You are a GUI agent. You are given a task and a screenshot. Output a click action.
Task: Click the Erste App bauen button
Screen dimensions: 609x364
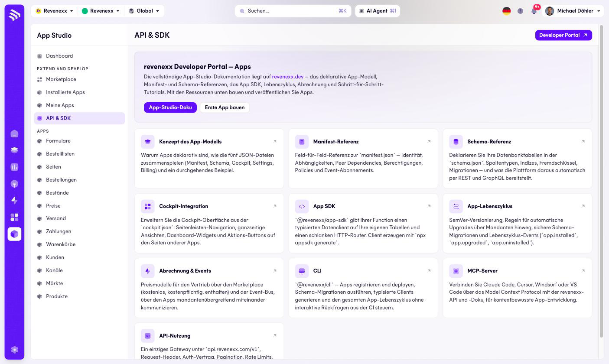[225, 107]
